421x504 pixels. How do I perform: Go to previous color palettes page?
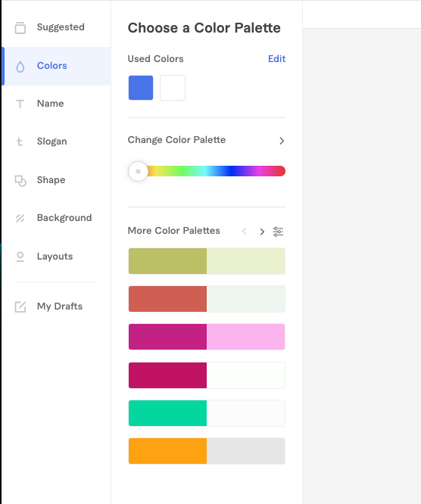pyautogui.click(x=245, y=231)
